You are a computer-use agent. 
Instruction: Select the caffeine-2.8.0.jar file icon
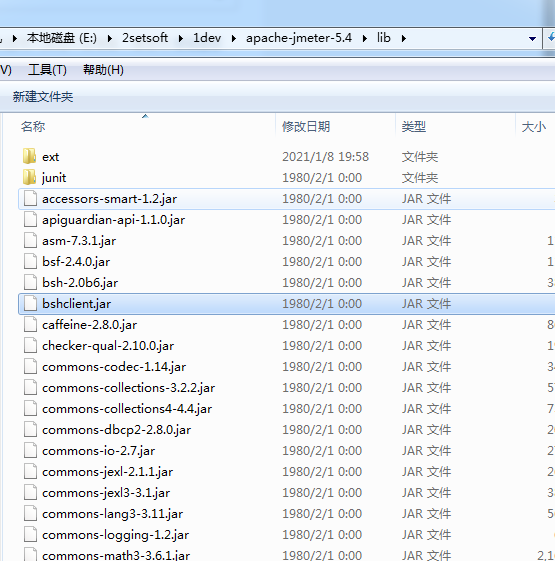click(30, 325)
